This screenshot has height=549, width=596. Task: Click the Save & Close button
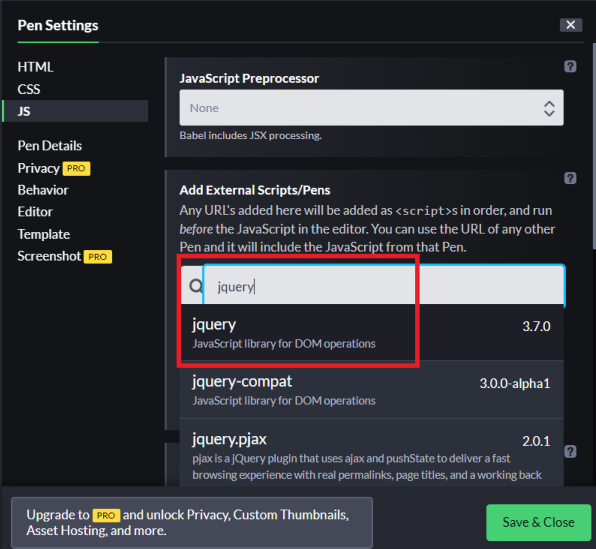(x=538, y=522)
